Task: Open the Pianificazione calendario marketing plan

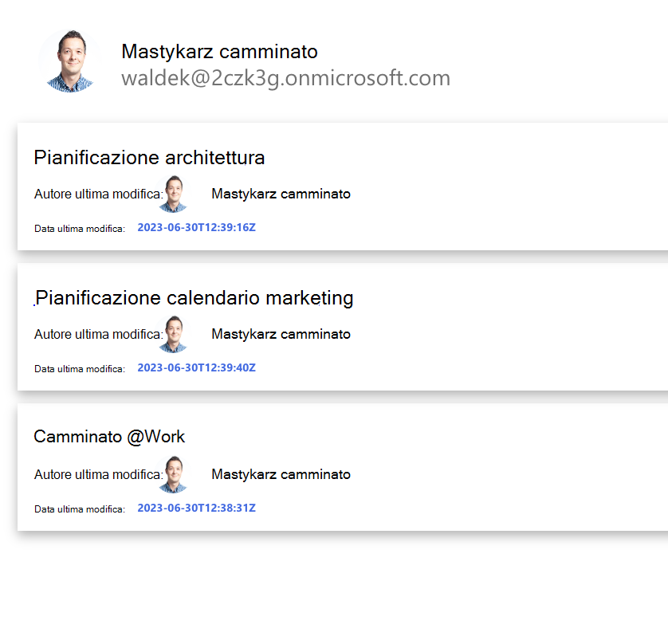Action: [x=193, y=298]
